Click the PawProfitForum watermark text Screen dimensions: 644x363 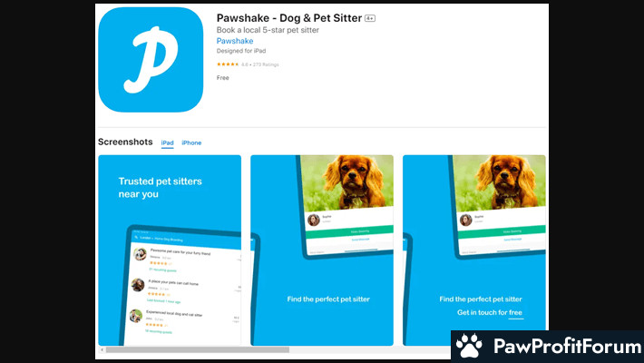tap(567, 346)
